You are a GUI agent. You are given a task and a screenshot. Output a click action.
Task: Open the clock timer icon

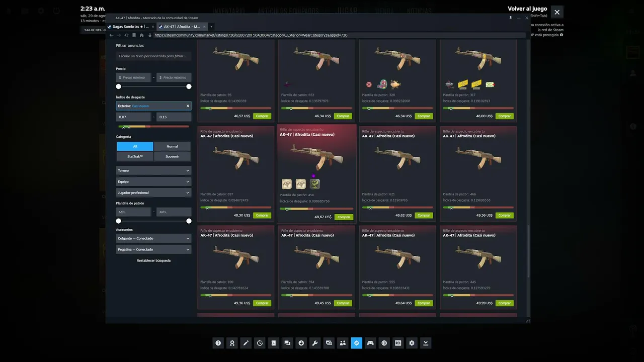click(x=260, y=343)
